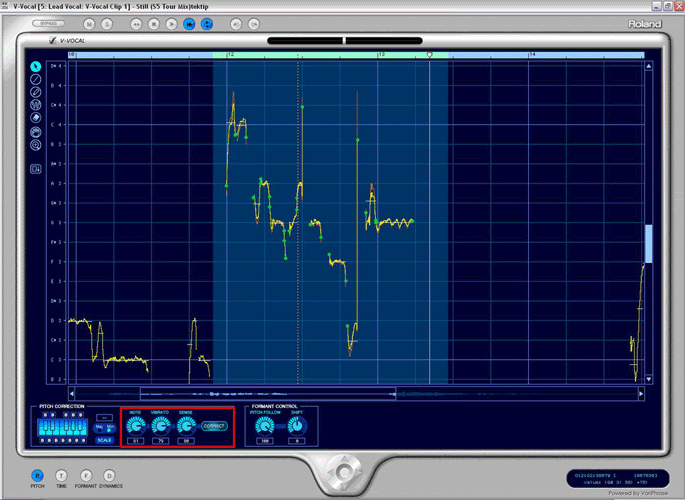Start playback with Play button

171,24
